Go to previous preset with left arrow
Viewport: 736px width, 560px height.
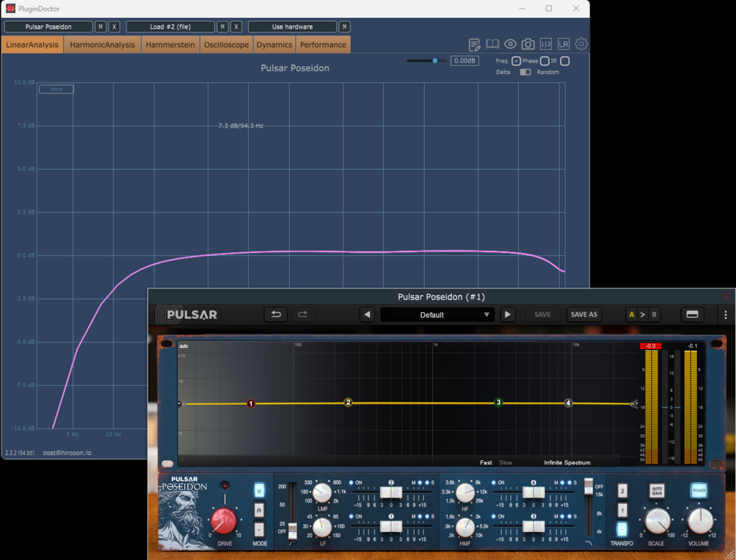pyautogui.click(x=367, y=314)
